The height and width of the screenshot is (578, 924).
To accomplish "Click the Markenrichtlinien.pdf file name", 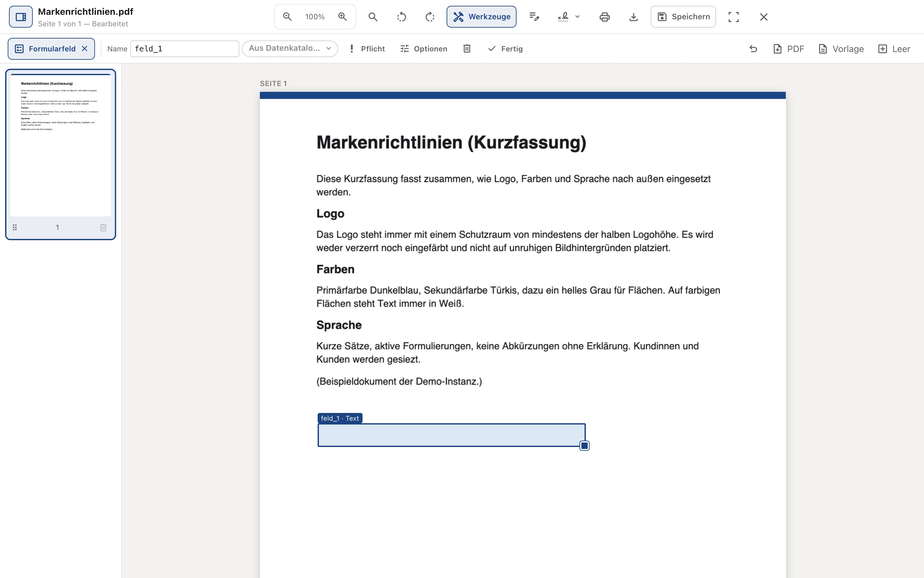I will click(x=86, y=12).
